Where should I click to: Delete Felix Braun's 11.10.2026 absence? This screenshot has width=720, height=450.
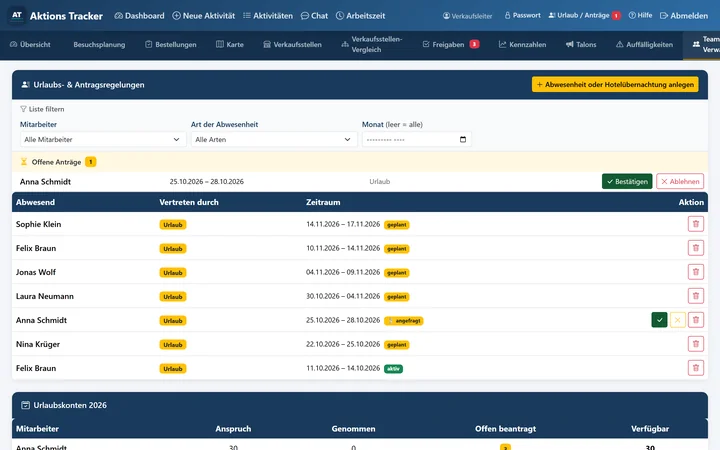pos(696,368)
